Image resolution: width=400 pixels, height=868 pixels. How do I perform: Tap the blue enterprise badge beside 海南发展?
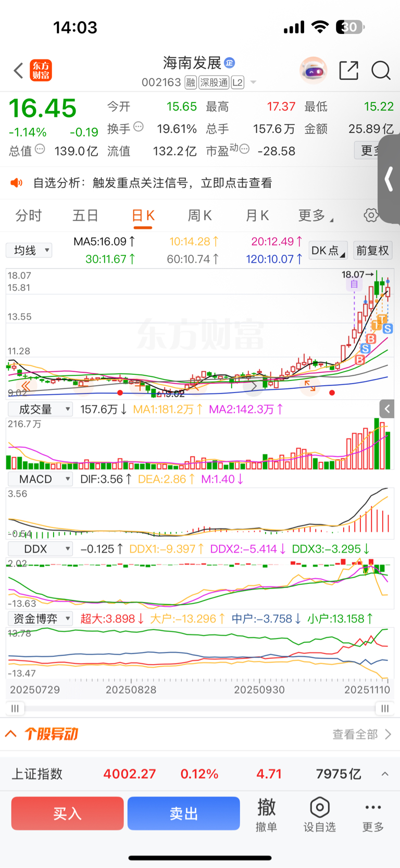229,63
